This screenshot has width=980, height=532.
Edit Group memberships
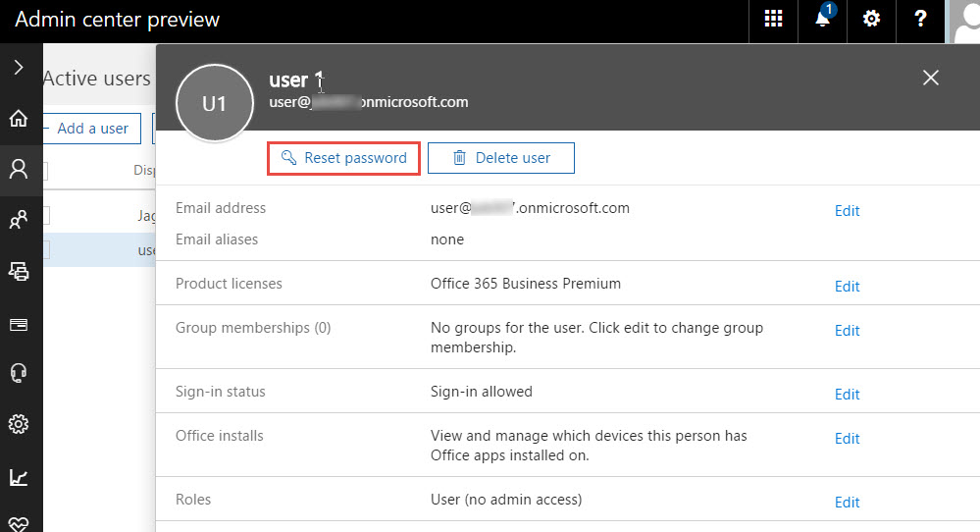[847, 331]
